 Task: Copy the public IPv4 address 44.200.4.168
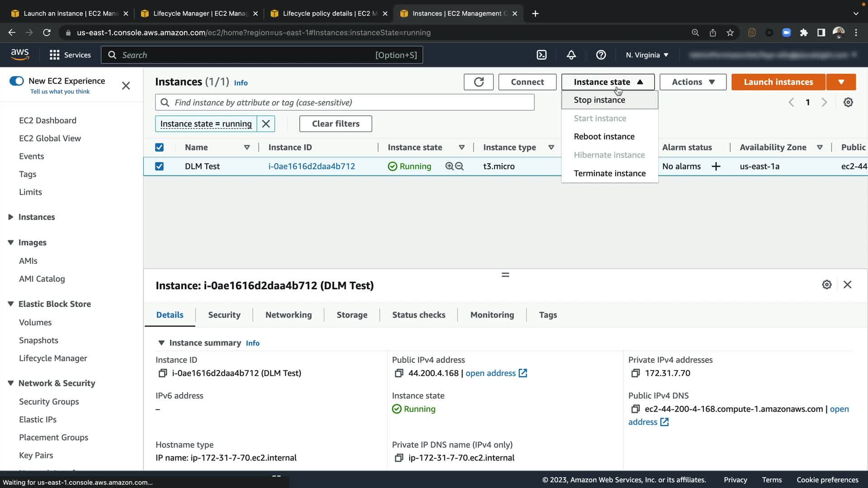coord(399,373)
